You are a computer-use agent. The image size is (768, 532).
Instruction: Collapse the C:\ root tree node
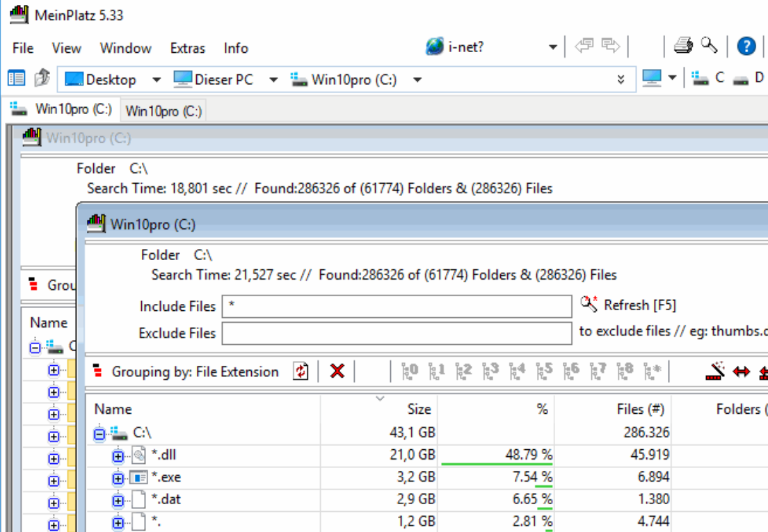[x=99, y=434]
